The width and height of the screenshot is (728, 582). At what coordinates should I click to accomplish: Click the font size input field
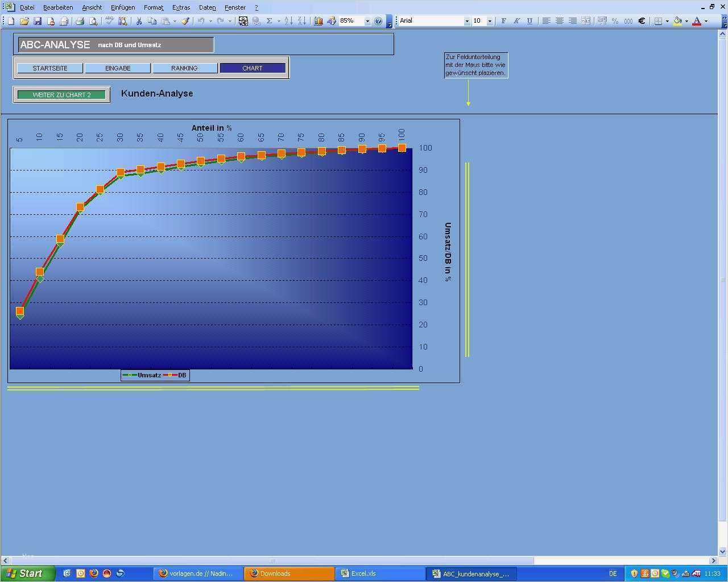(x=478, y=21)
